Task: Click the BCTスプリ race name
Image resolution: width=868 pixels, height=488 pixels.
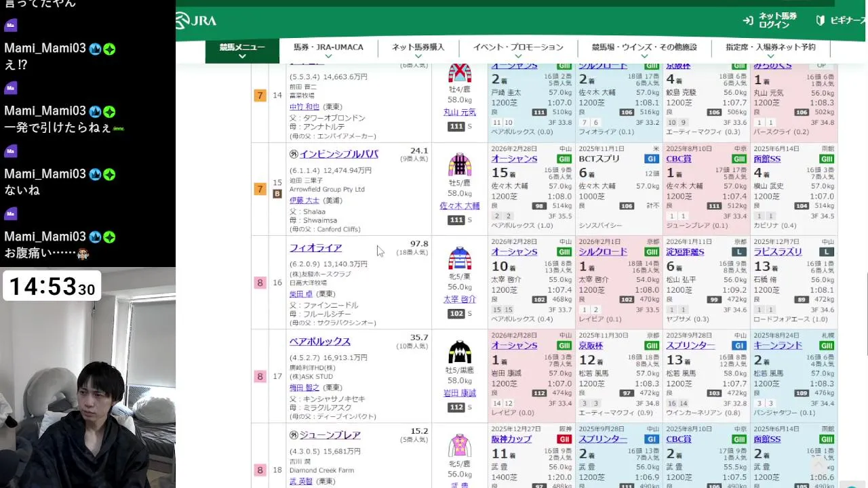Action: [599, 159]
